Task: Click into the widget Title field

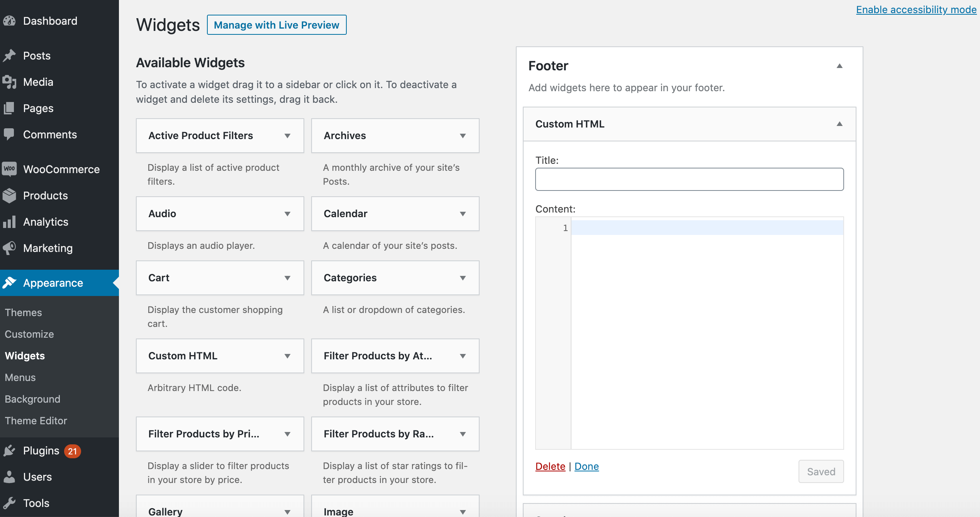Action: coord(689,179)
